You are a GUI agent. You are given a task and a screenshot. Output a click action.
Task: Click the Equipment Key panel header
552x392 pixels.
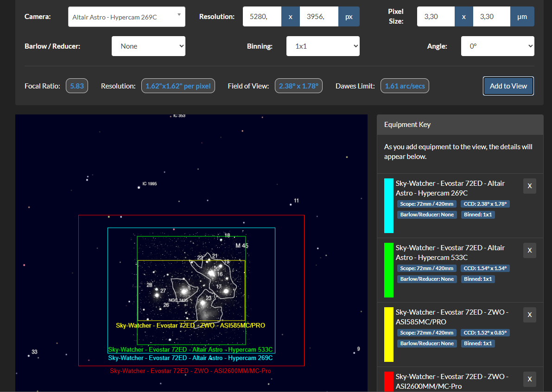click(460, 125)
